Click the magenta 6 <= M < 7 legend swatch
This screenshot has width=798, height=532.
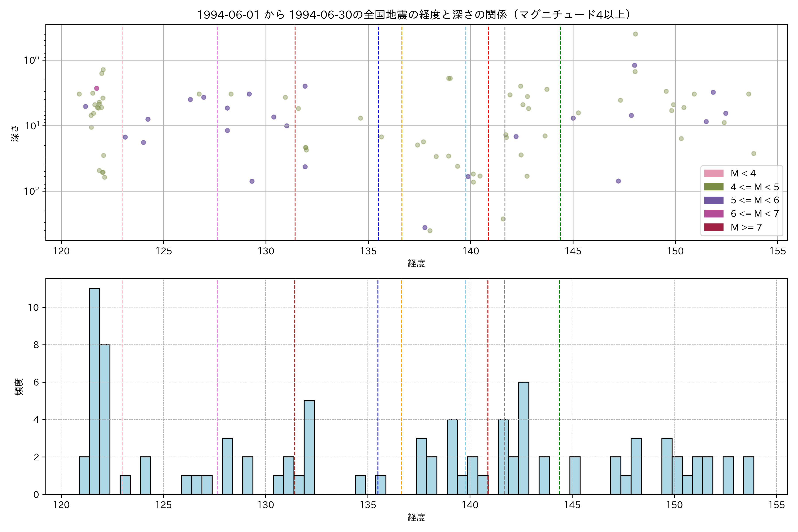(x=714, y=214)
